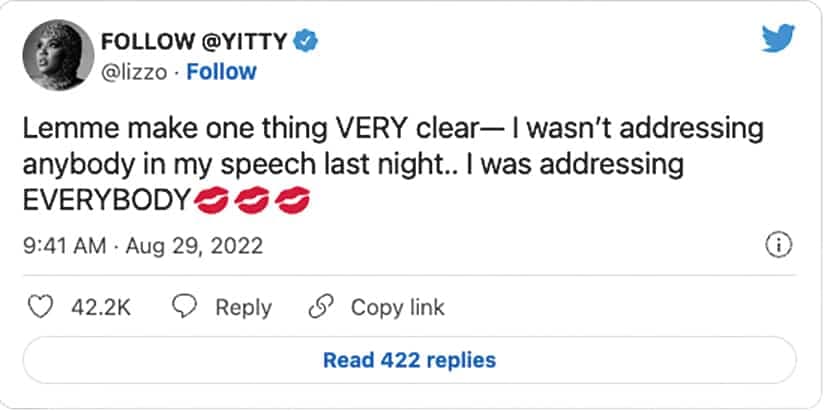The image size is (824, 411).
Task: Select the Copy link text
Action: (x=397, y=307)
